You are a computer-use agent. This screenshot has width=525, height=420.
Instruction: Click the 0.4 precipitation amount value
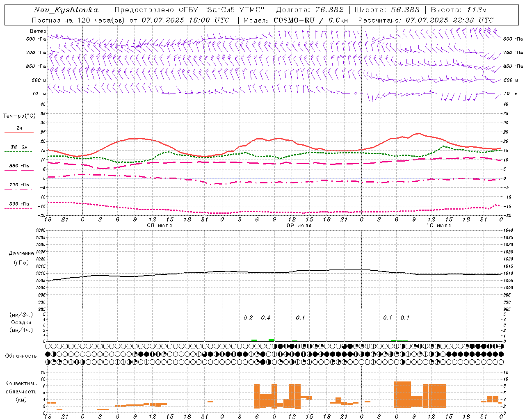point(266,317)
